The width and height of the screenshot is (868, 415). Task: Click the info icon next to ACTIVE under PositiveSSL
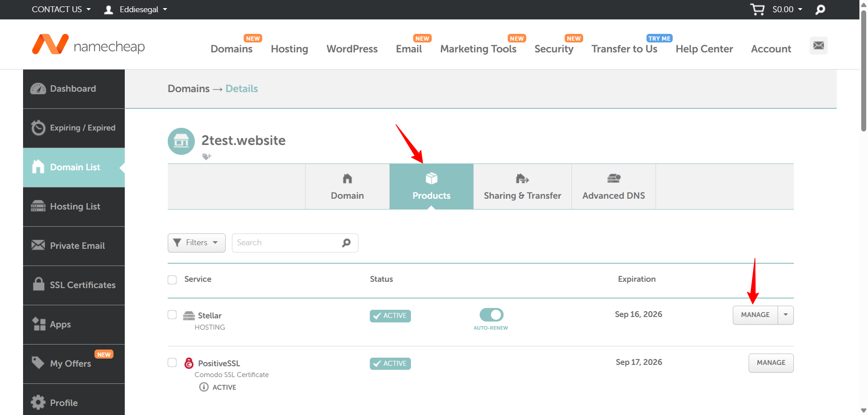(x=204, y=387)
